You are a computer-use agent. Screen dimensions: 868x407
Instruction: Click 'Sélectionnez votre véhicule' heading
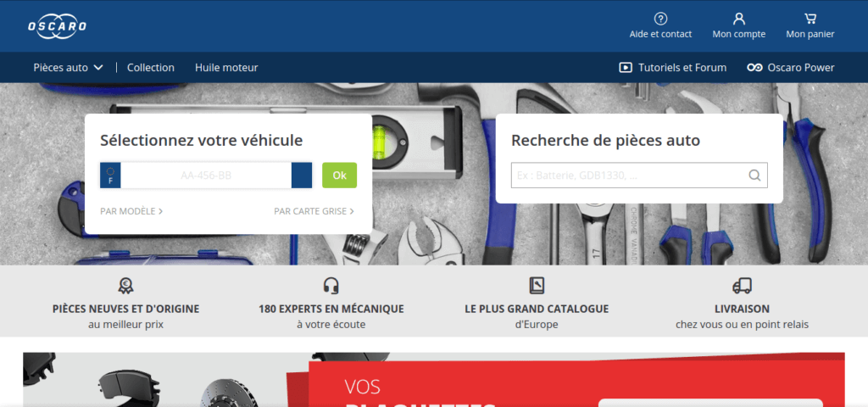click(202, 140)
